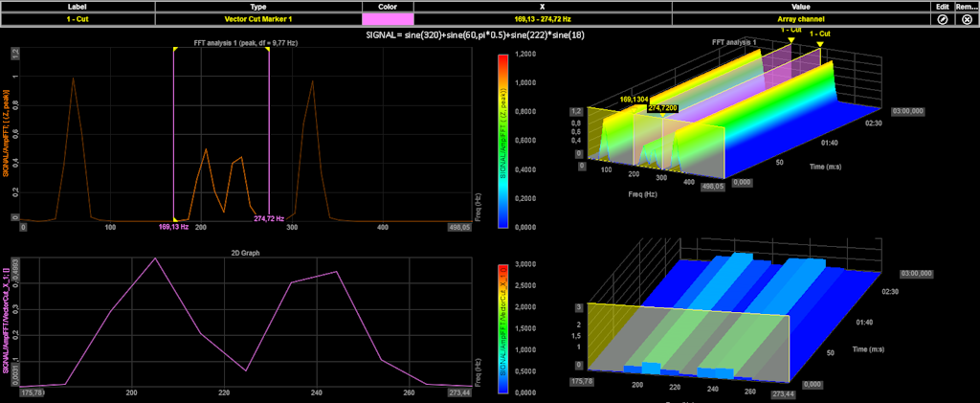This screenshot has width=980, height=403.
Task: Click the 'Type' column header
Action: coord(258,7)
